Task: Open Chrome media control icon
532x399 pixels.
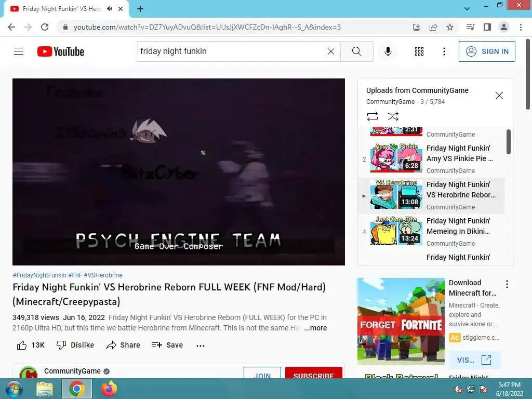Action: [x=470, y=27]
